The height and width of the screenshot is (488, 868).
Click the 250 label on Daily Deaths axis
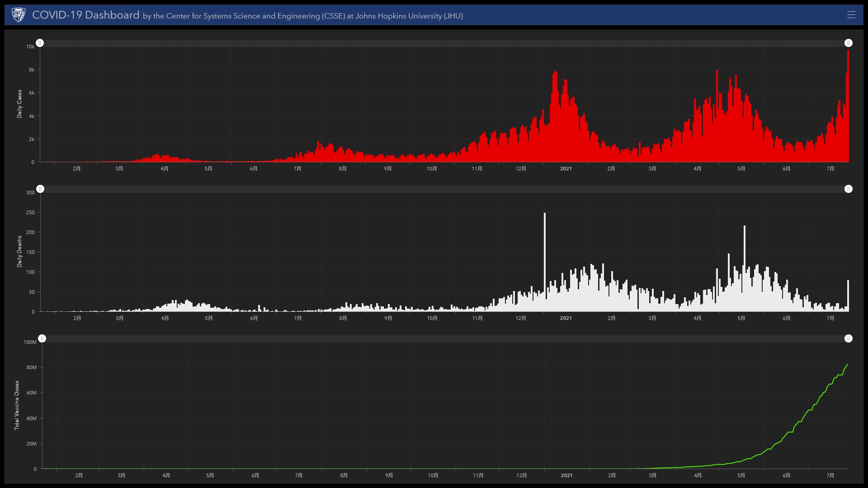pyautogui.click(x=30, y=212)
